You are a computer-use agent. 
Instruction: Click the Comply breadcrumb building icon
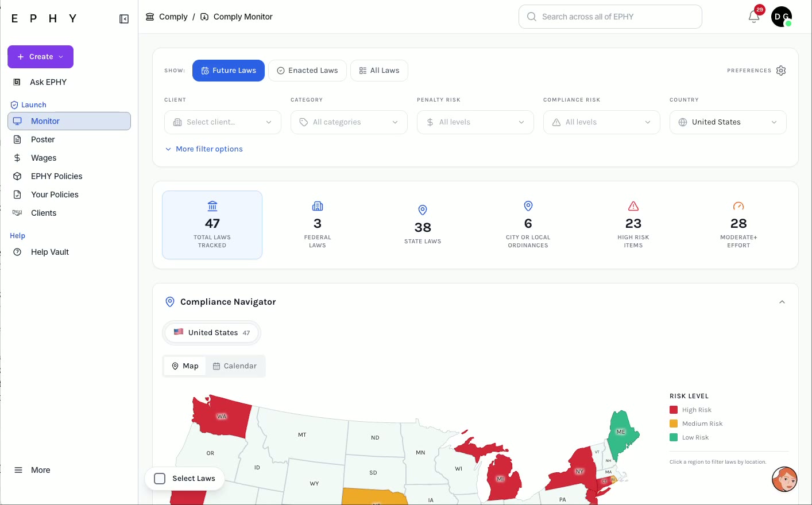(x=150, y=17)
